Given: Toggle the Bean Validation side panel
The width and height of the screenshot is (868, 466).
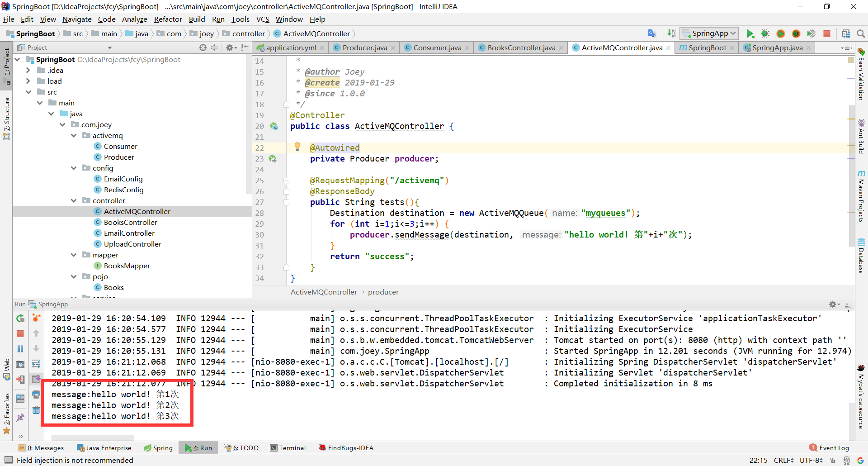Looking at the screenshot, I should pos(861,74).
